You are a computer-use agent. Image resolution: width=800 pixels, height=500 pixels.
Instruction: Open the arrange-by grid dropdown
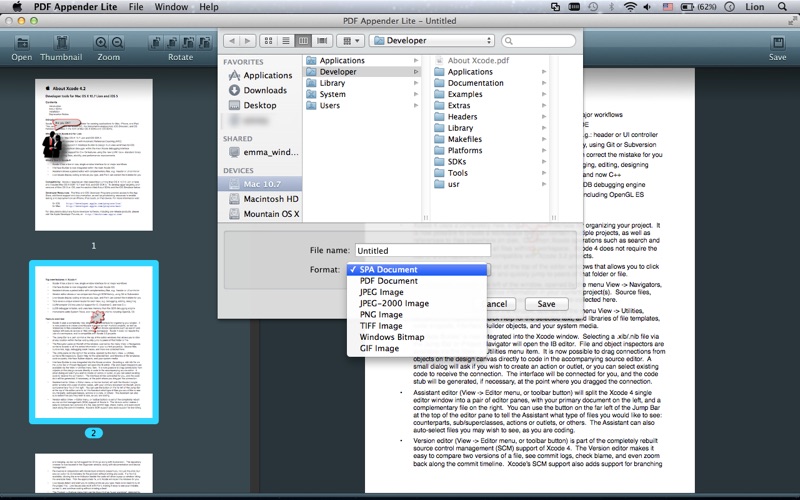tap(351, 41)
